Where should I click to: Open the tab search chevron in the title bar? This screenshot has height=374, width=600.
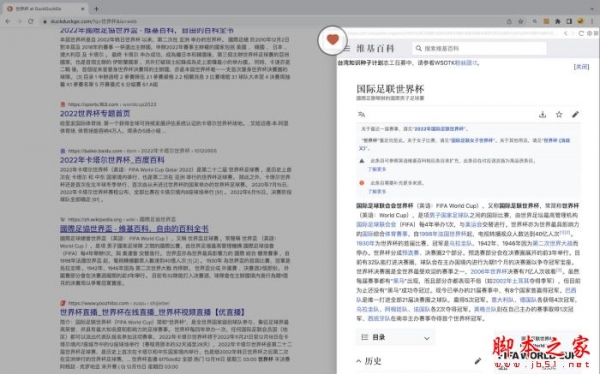click(592, 8)
